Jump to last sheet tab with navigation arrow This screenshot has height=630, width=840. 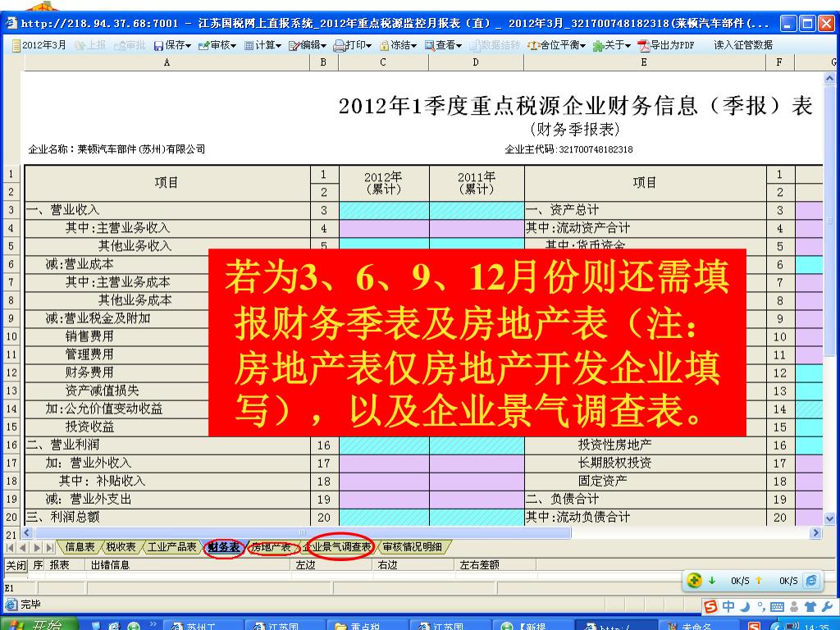(50, 547)
